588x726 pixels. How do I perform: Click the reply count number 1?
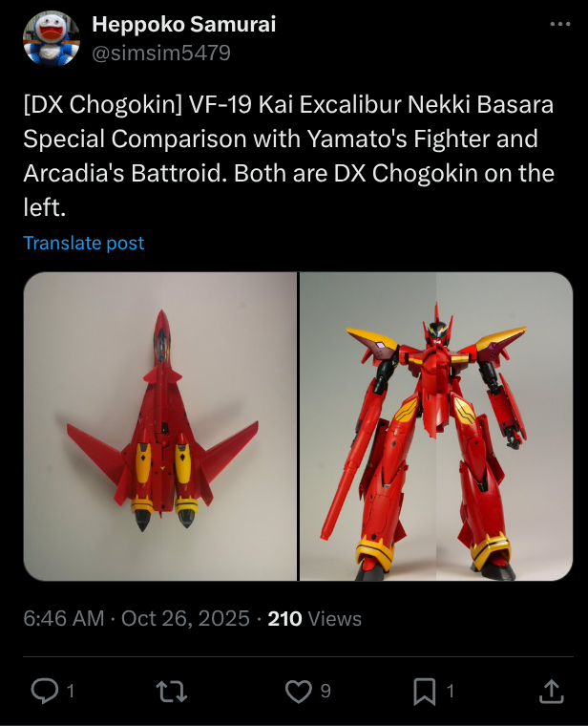(71, 692)
